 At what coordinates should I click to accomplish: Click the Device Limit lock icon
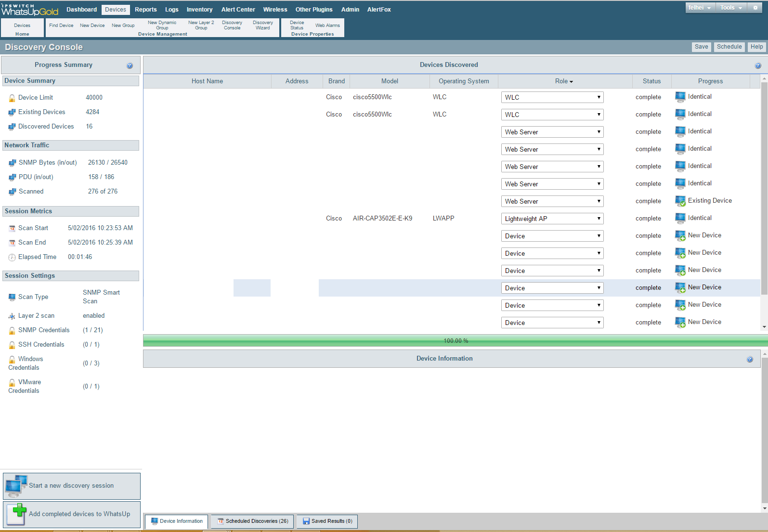[x=12, y=98]
